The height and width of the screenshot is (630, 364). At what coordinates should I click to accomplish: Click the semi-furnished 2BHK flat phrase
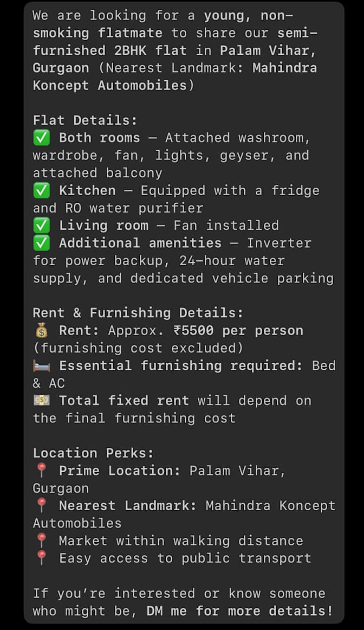click(175, 42)
